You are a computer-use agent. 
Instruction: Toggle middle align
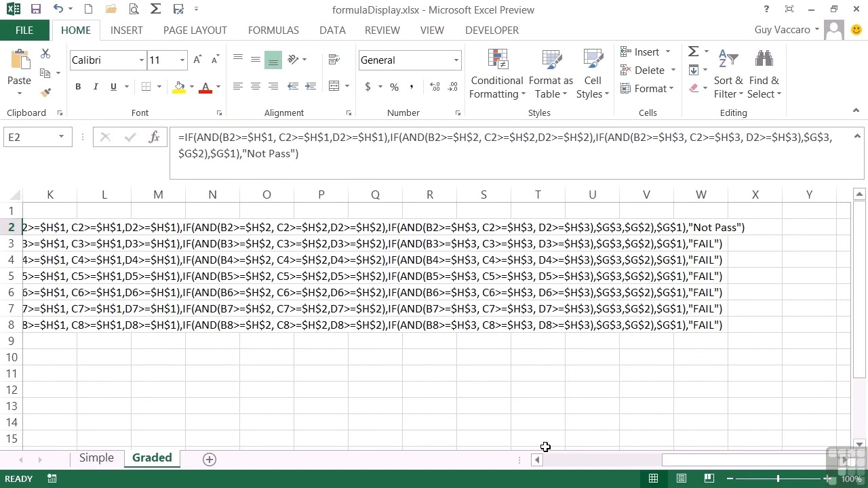point(256,60)
